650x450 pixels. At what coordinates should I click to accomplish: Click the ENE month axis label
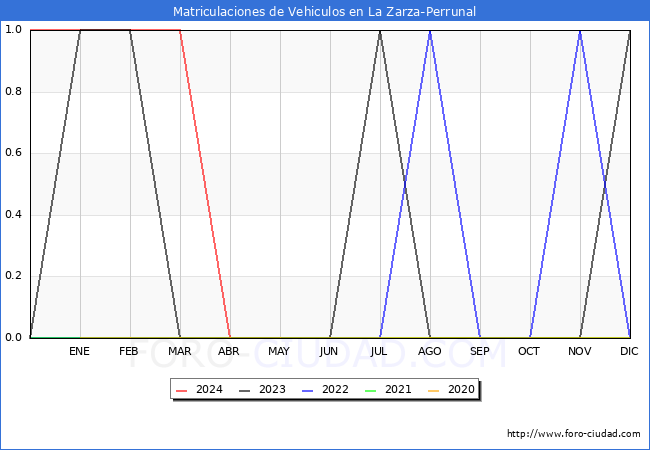pyautogui.click(x=79, y=351)
